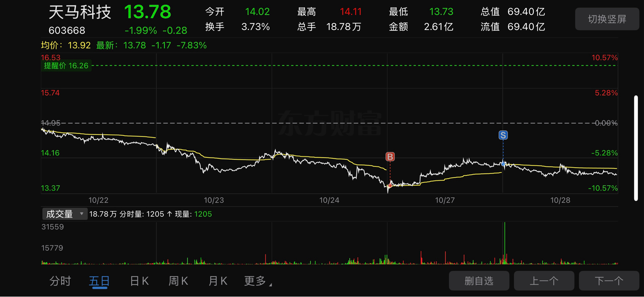
Task: Tap the 10/22 date label
Action: [98, 200]
